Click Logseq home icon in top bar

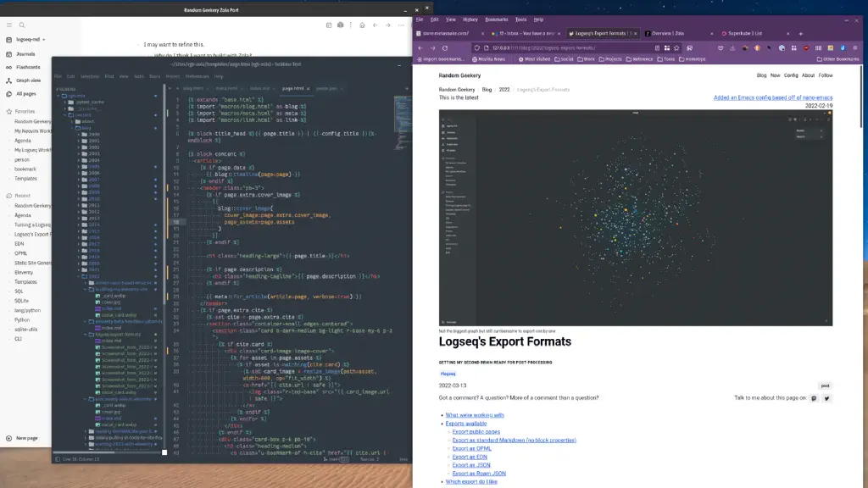(362, 25)
